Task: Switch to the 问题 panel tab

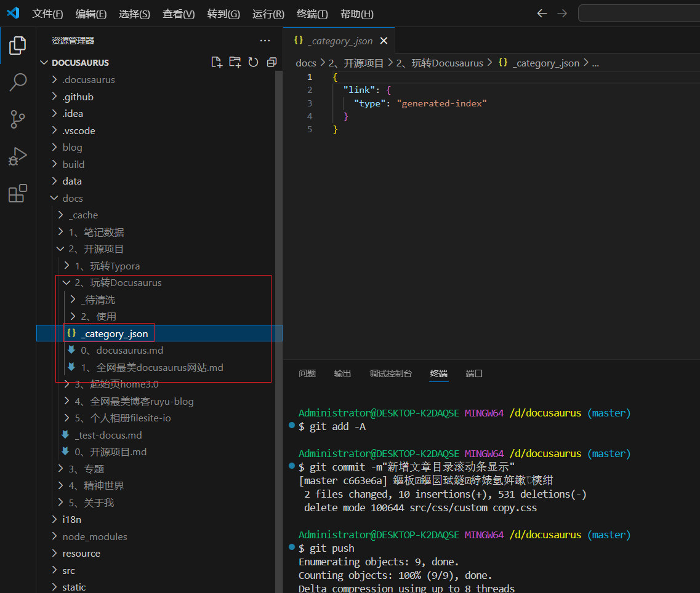Action: point(307,373)
